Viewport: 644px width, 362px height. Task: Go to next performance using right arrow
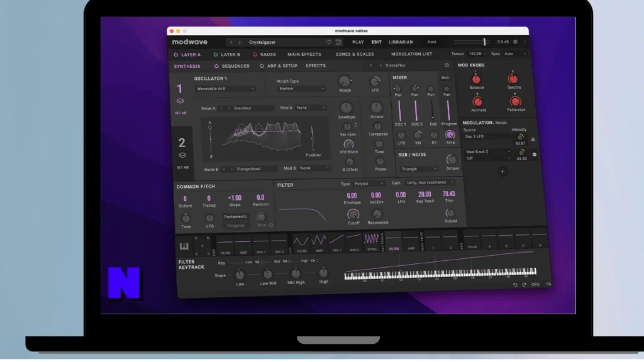(240, 42)
